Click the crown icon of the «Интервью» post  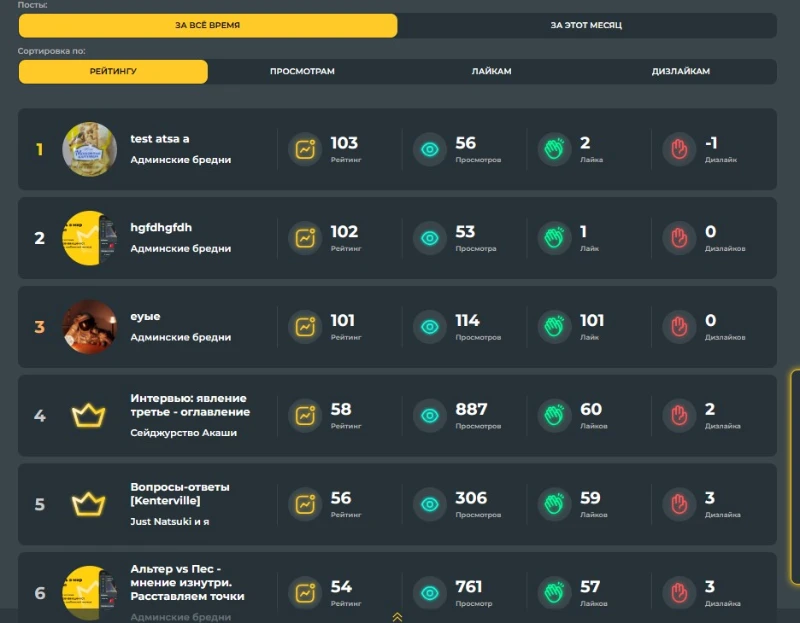(89, 415)
